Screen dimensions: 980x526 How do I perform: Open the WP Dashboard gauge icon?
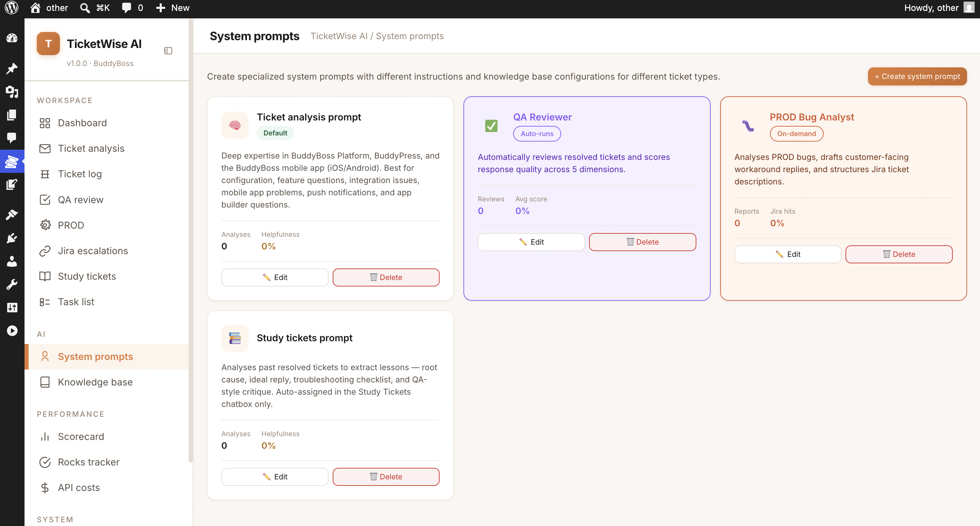[12, 38]
